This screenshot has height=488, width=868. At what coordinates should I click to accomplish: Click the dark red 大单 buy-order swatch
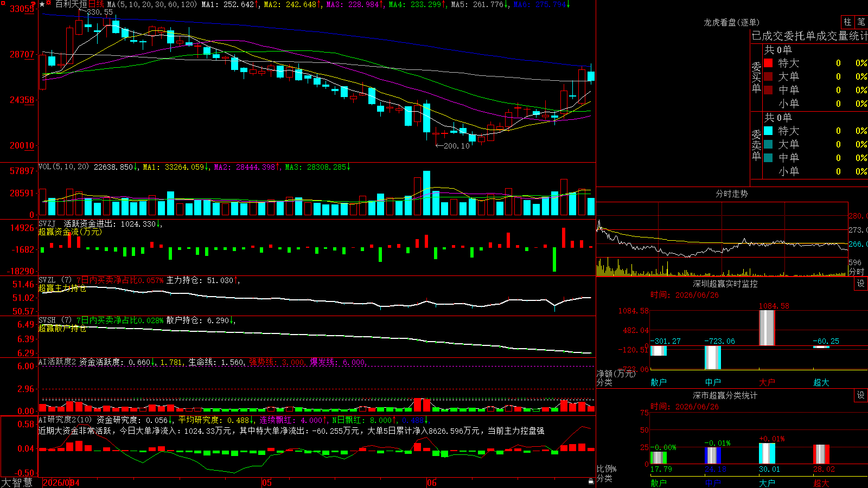pyautogui.click(x=768, y=76)
